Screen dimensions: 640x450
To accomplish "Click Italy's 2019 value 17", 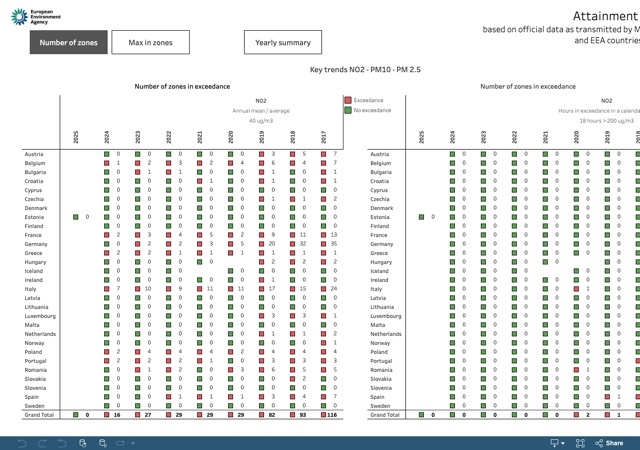I will [x=272, y=289].
